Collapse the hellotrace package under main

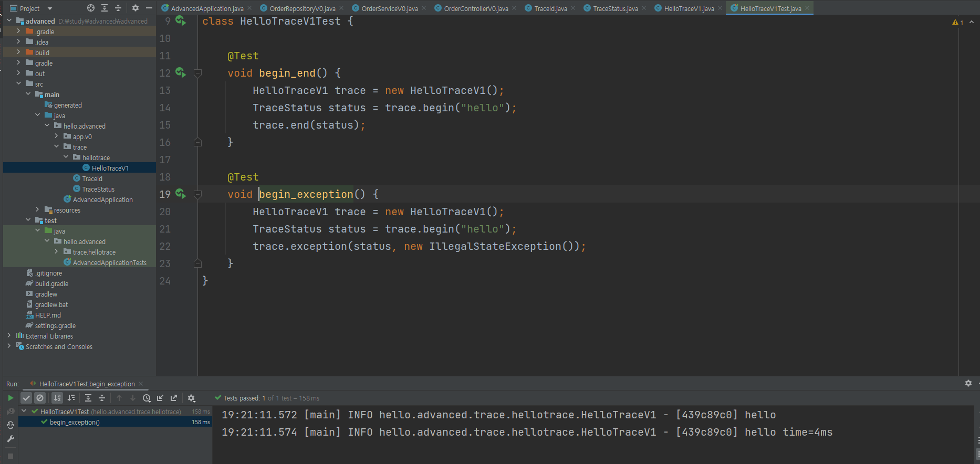click(66, 157)
